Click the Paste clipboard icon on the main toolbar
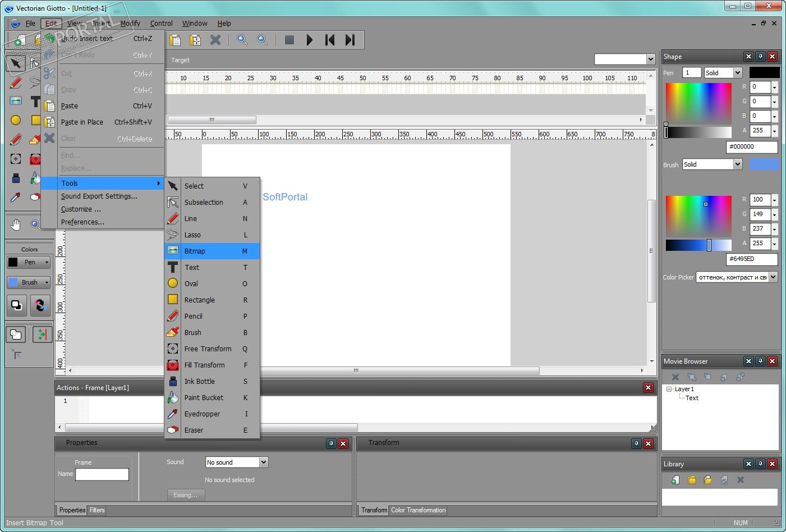Image resolution: width=786 pixels, height=532 pixels. [x=175, y=40]
